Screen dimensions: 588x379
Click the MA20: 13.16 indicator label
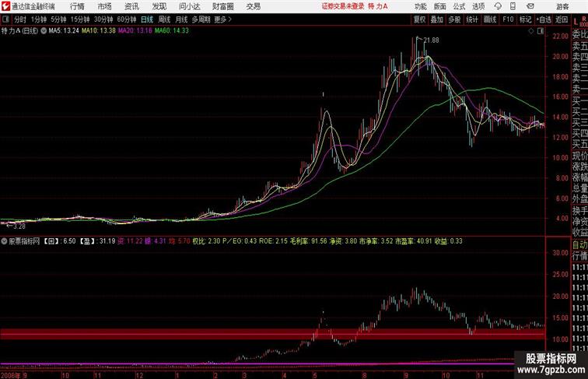tap(135, 31)
